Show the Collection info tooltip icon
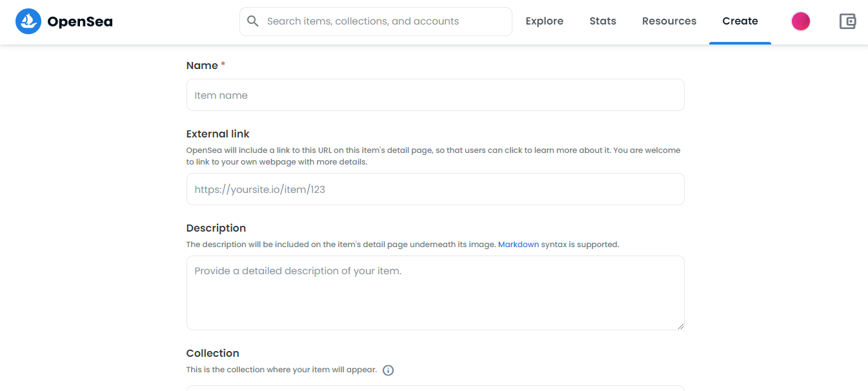Image resolution: width=868 pixels, height=391 pixels. click(x=388, y=370)
